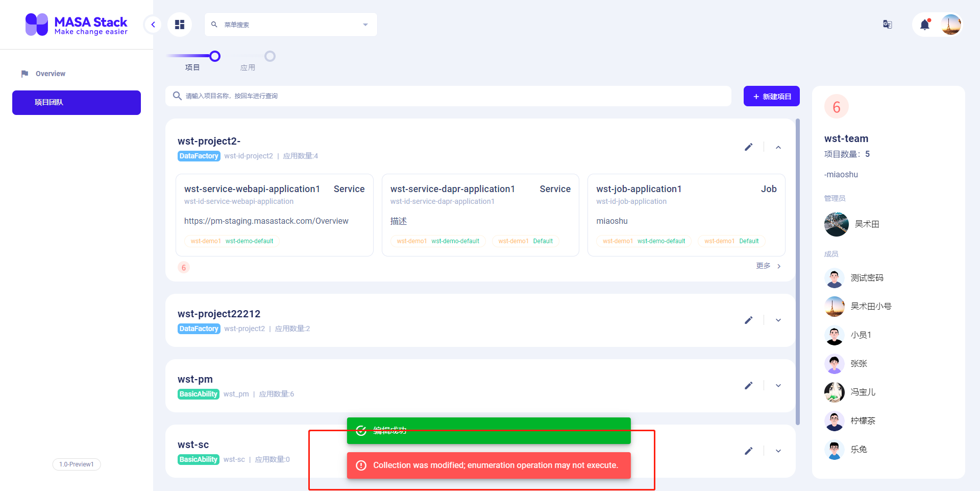
Task: Edit the wst-project2- project with the pencil icon
Action: coord(749,147)
